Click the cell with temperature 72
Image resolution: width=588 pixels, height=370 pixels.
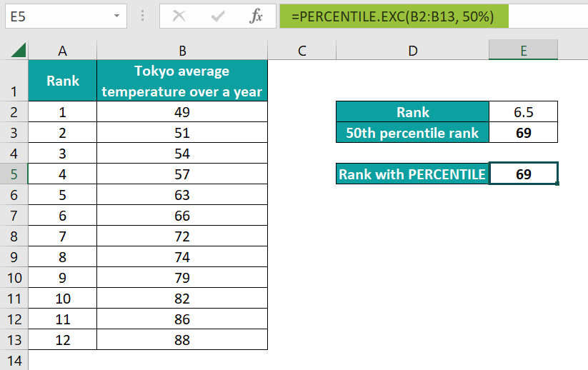tap(182, 236)
